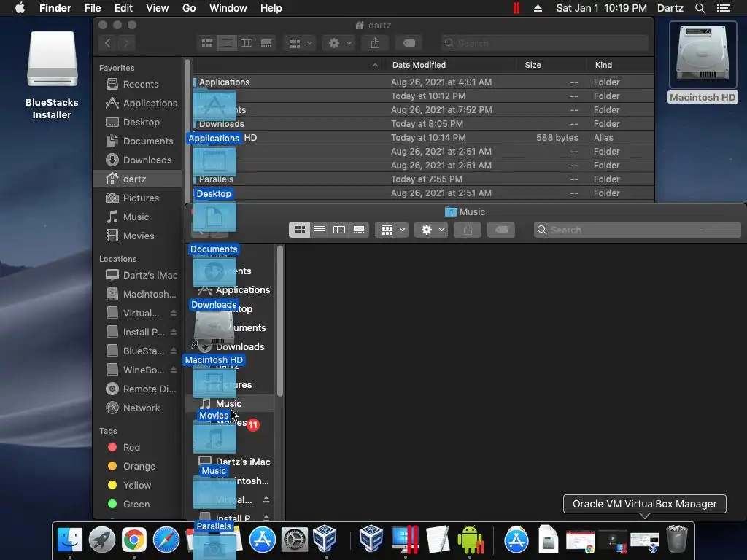Select gallery view in dartz window
The width and height of the screenshot is (747, 560).
click(266, 43)
